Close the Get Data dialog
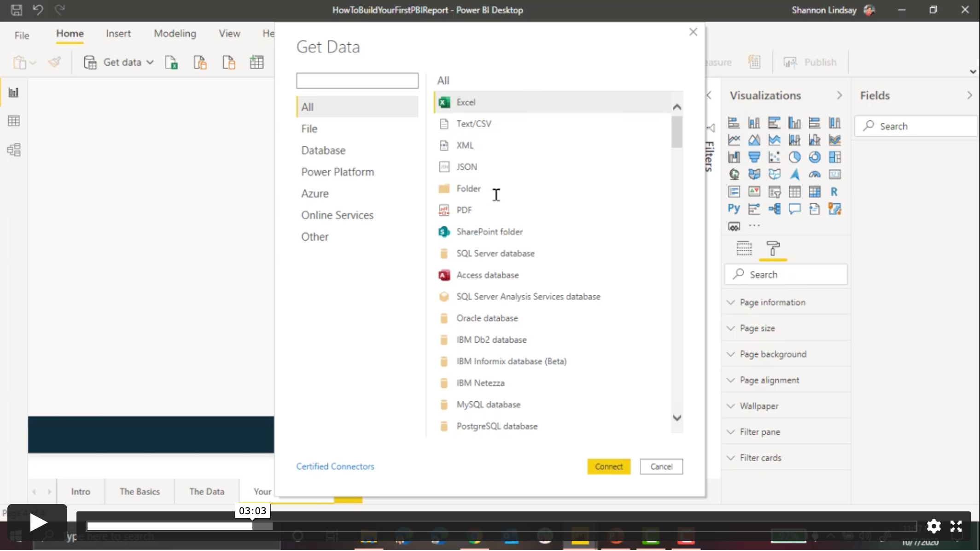This screenshot has height=551, width=980. coord(693,32)
